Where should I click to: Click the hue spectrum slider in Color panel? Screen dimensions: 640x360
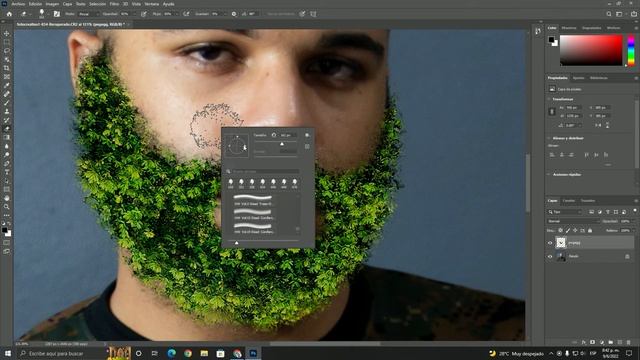(631, 50)
